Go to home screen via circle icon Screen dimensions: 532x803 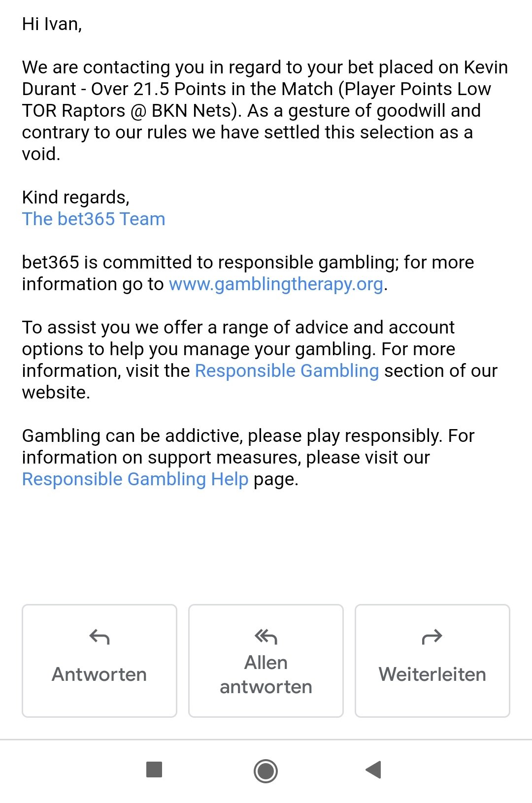point(266,770)
